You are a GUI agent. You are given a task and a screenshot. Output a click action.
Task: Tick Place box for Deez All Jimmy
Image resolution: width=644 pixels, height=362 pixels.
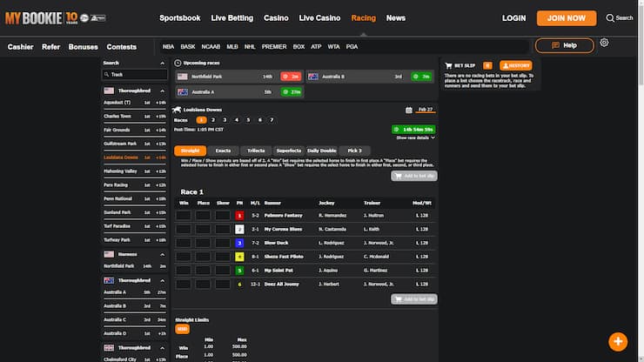[203, 285]
